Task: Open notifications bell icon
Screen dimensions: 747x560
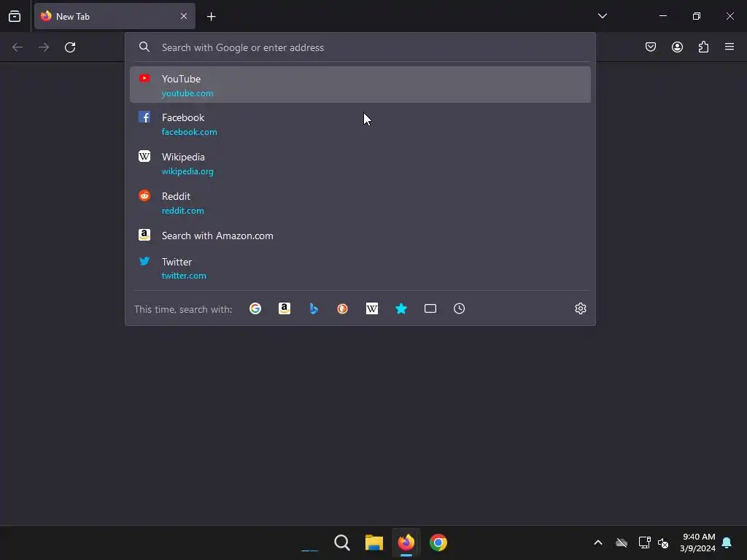Action: coord(727,542)
